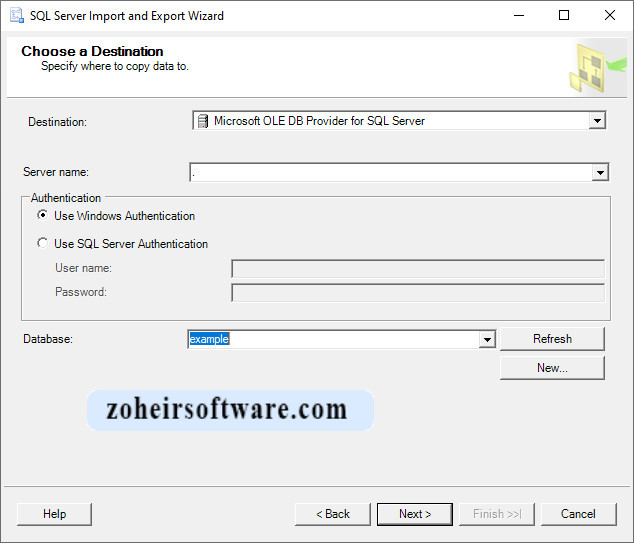Open Help for this wizard
Screen dimensions: 634x543
(x=54, y=514)
